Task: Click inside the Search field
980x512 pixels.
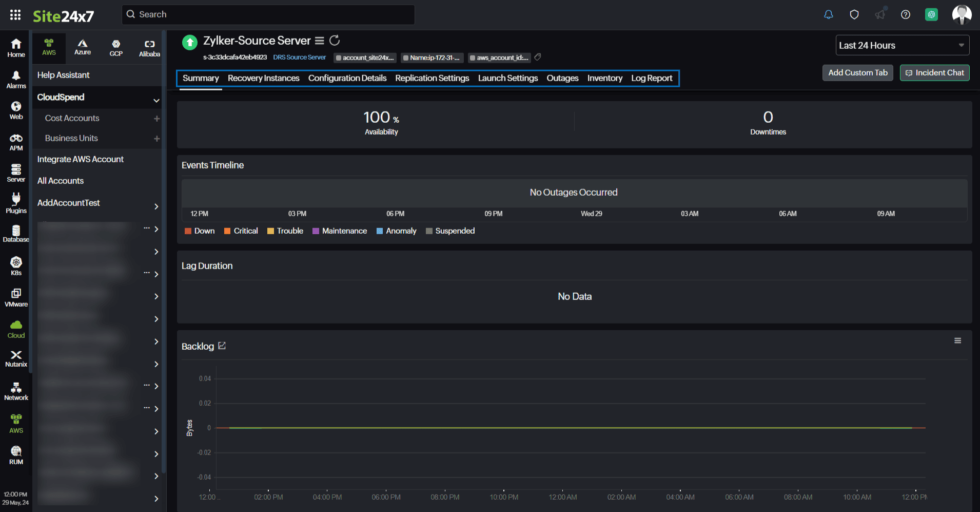Action: pos(268,14)
